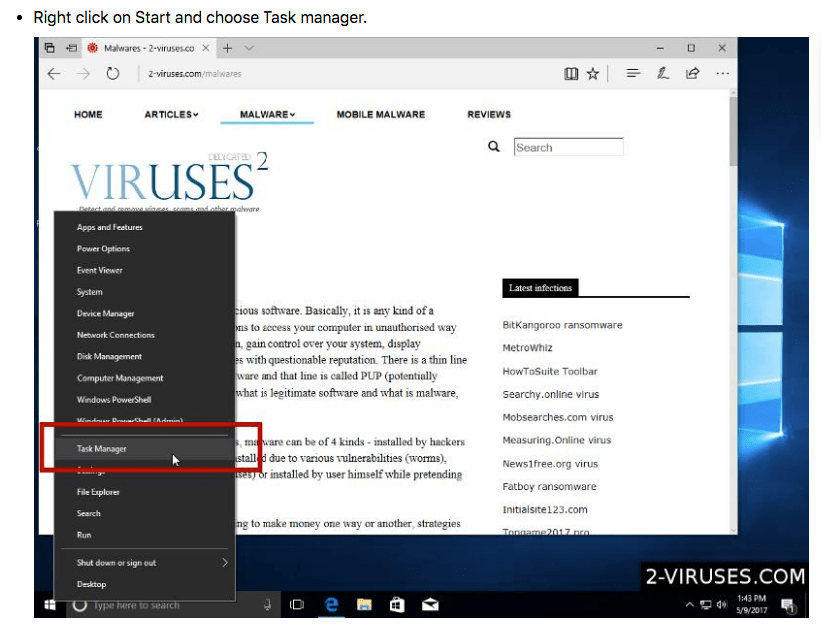
Task: Expand the ARTICLES dropdown menu
Action: point(171,114)
